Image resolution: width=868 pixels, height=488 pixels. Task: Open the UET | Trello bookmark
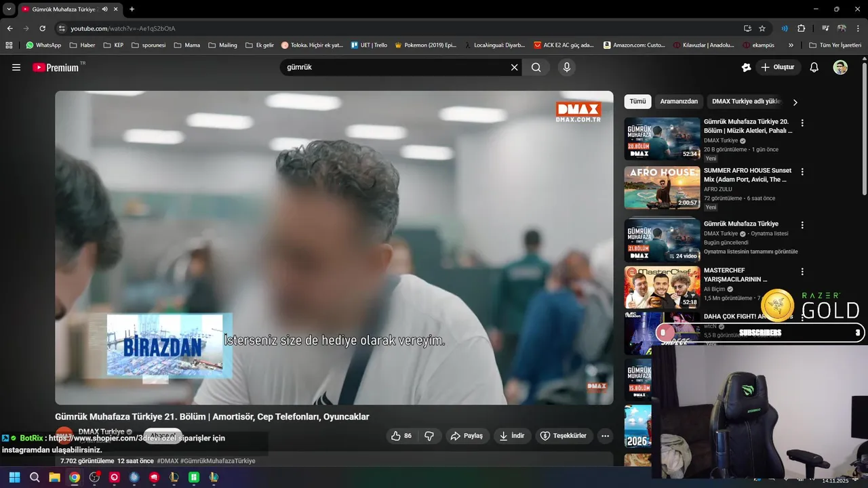tap(369, 45)
